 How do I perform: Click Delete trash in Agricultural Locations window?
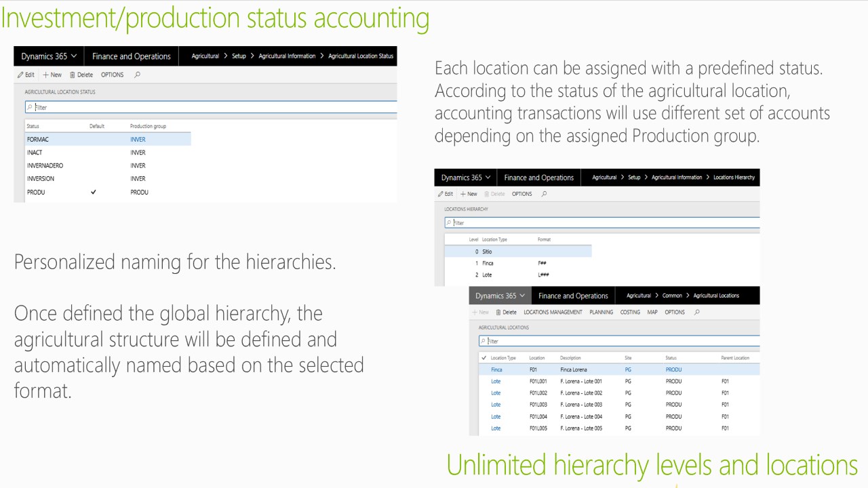tap(506, 312)
